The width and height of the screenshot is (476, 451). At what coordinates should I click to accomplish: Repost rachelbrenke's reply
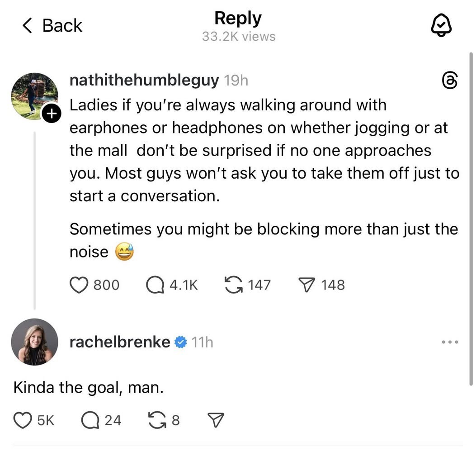(x=156, y=420)
